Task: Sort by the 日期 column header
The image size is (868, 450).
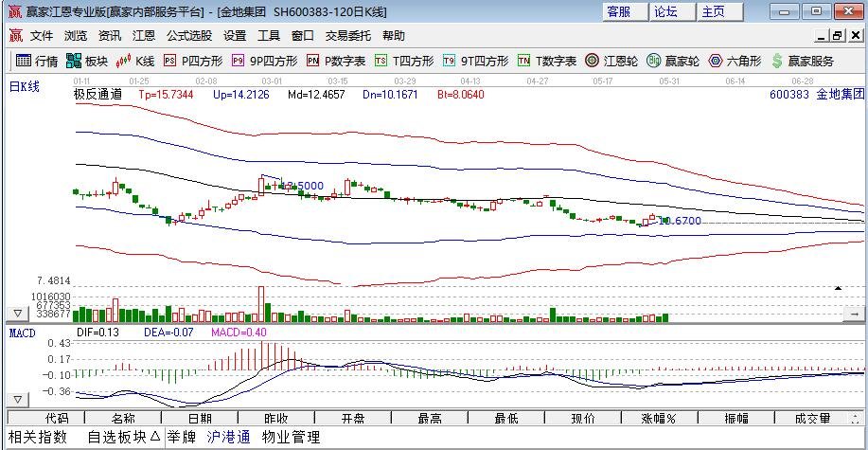Action: click(200, 419)
